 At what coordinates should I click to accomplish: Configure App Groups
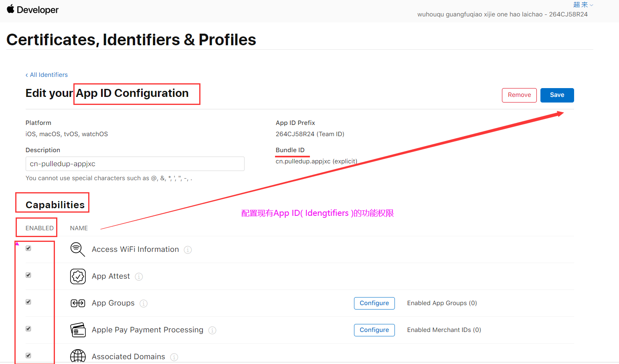coord(374,303)
